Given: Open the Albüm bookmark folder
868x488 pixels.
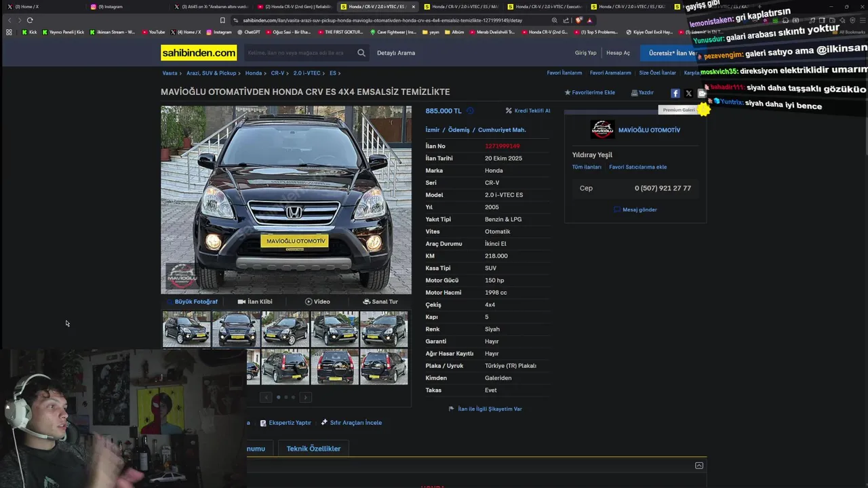Looking at the screenshot, I should point(454,32).
